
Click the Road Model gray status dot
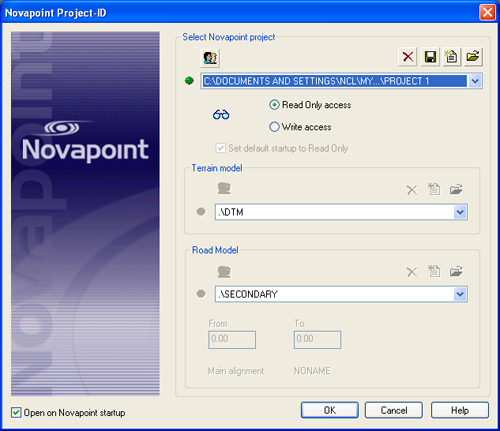tap(201, 294)
